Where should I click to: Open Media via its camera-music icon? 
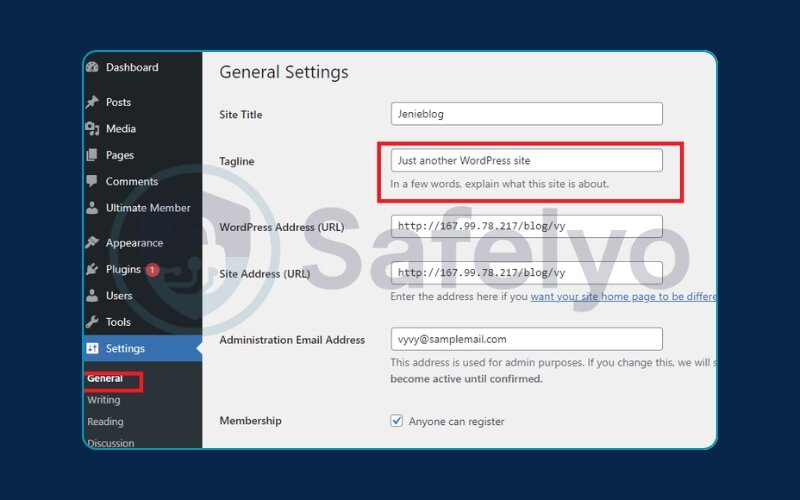(92, 129)
